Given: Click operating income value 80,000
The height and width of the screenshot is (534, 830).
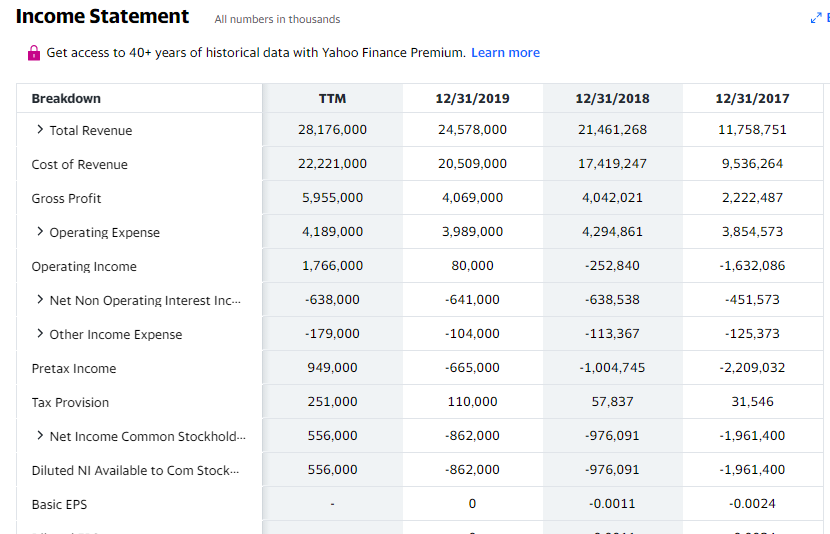Looking at the screenshot, I should click(x=472, y=265).
